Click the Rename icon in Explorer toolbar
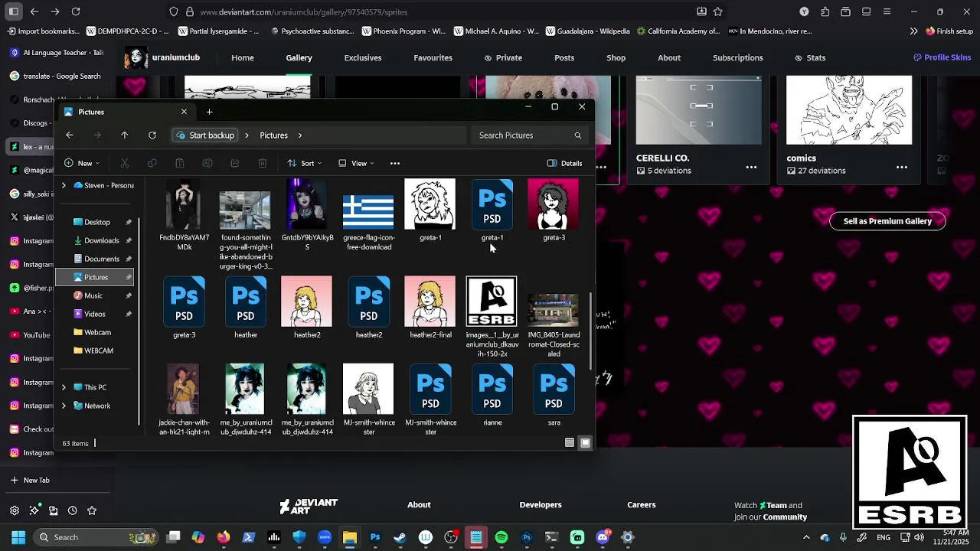Image resolution: width=980 pixels, height=551 pixels. tap(207, 163)
